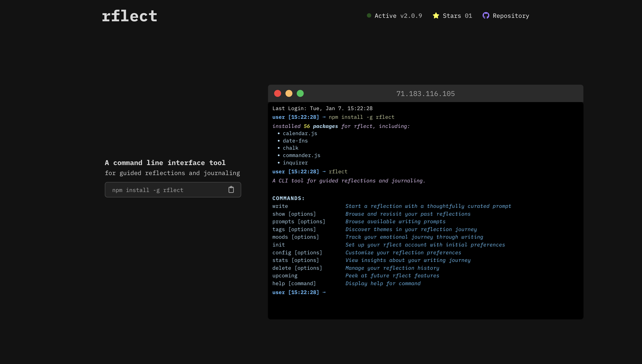Open the Repository link
The height and width of the screenshot is (364, 642).
pos(511,15)
